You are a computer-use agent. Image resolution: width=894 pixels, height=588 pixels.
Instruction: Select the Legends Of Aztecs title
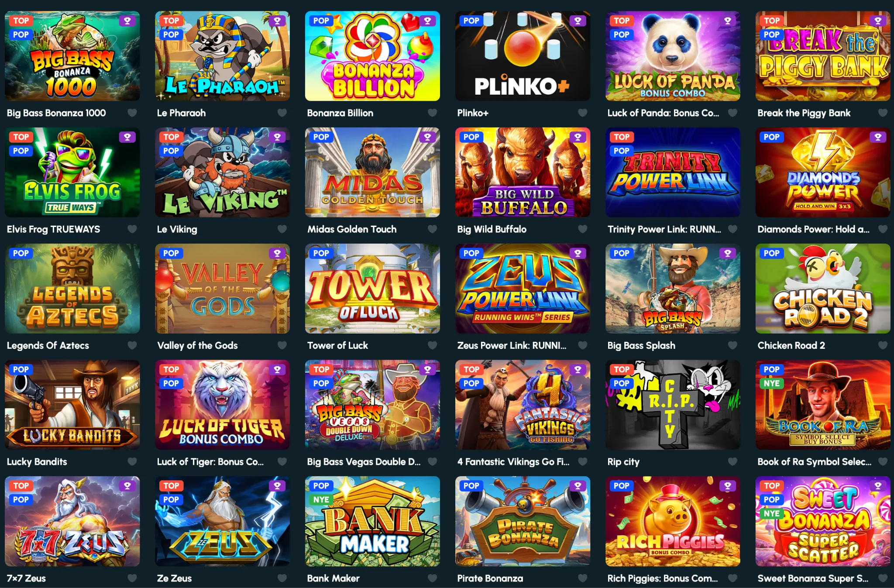click(x=48, y=346)
